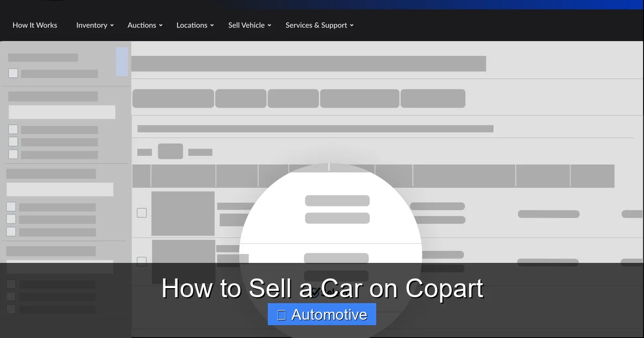644x338 pixels.
Task: Expand the Services & Support menu
Action: click(316, 25)
